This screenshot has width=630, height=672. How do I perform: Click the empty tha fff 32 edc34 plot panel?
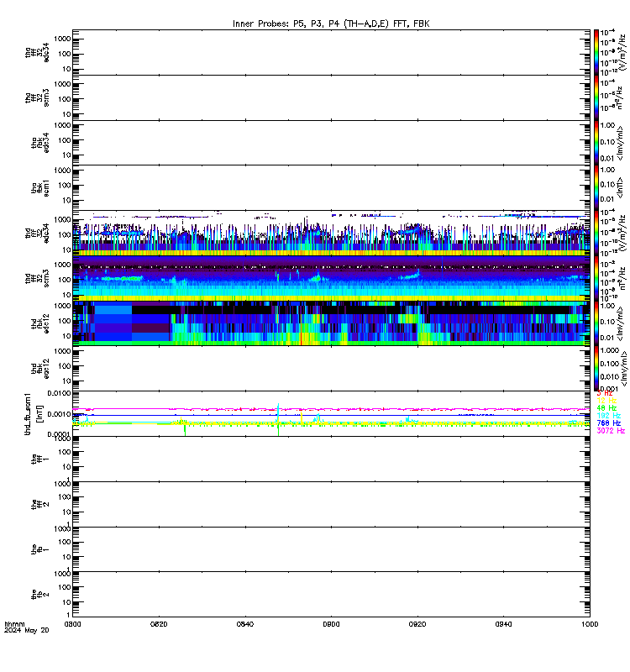tap(331, 52)
